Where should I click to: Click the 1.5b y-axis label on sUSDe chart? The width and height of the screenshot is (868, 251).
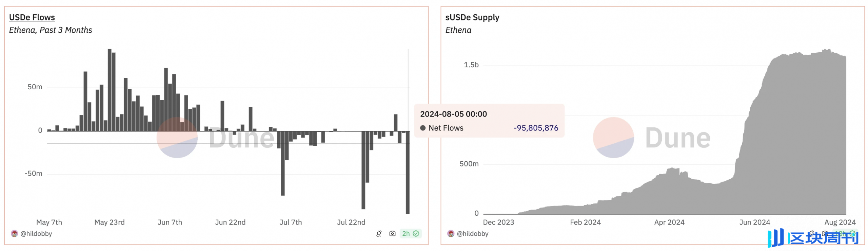pos(471,65)
